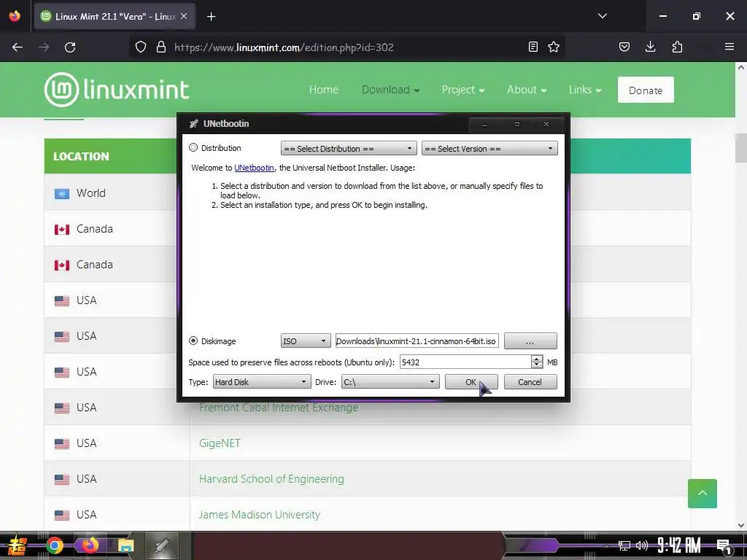This screenshot has height=560, width=747.
Task: Select the Diskimage radio button
Action: click(193, 341)
